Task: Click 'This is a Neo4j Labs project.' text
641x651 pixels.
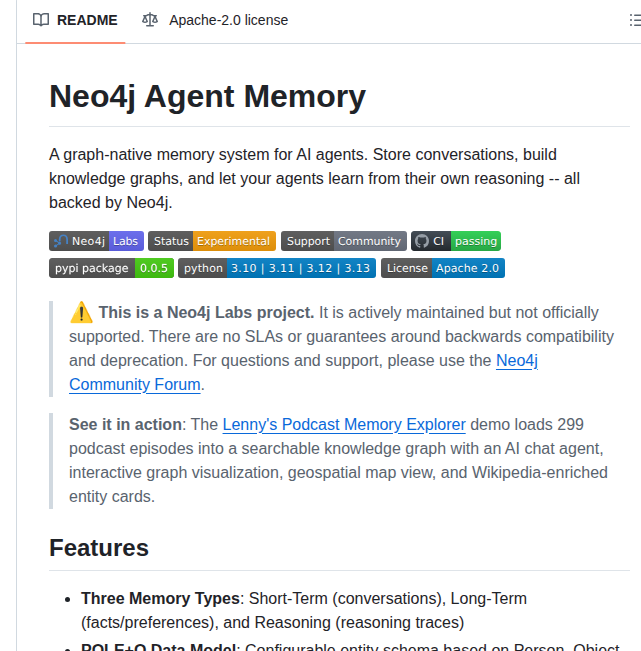Action: [x=206, y=312]
